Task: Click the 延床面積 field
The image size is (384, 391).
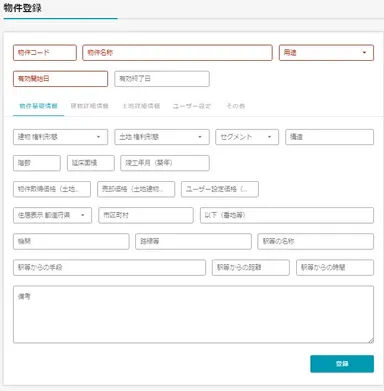Action: point(91,163)
